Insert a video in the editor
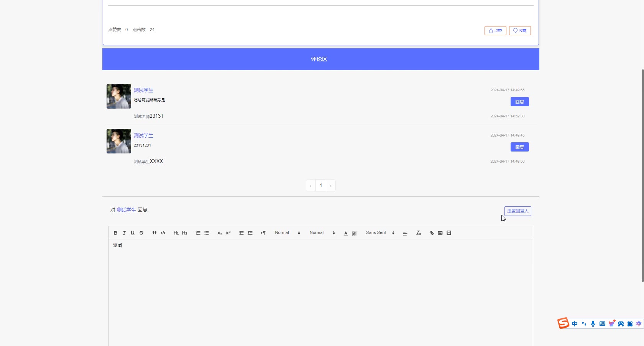 (449, 233)
